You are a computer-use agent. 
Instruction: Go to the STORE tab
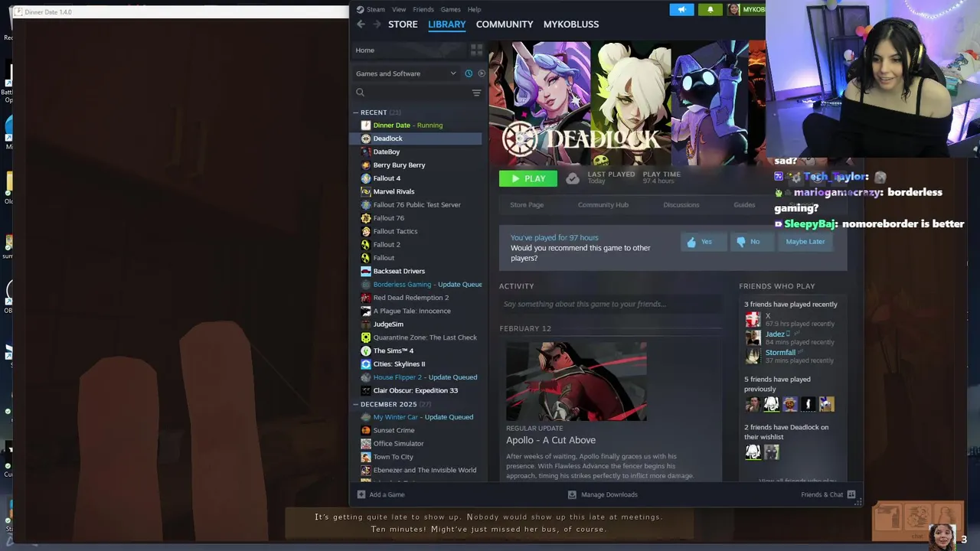[403, 24]
